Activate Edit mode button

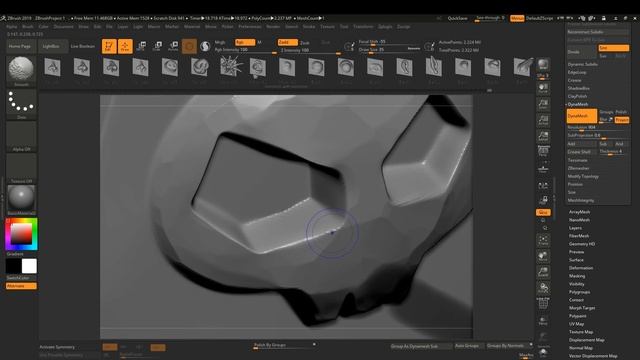(x=109, y=46)
